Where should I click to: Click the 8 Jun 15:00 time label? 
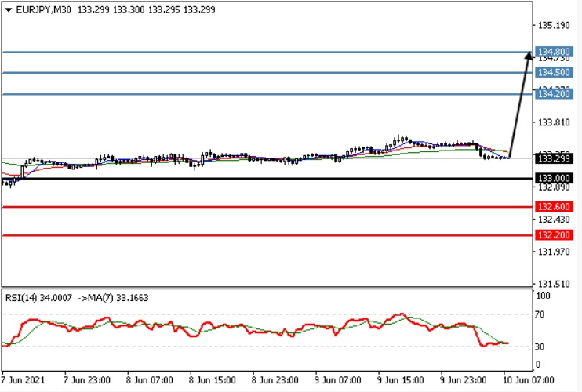(x=212, y=380)
